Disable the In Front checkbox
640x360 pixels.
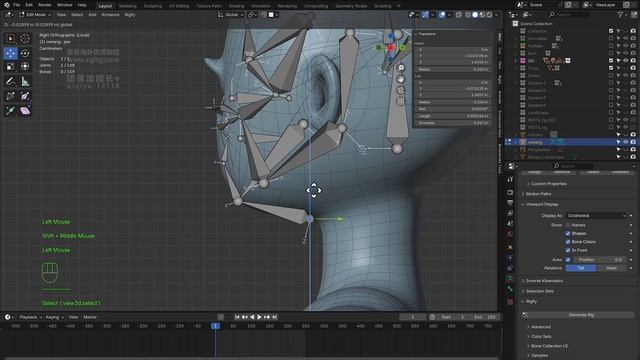tap(568, 250)
